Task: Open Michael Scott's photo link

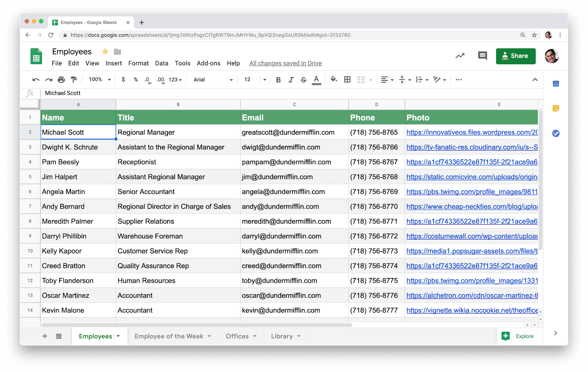Action: click(x=472, y=133)
